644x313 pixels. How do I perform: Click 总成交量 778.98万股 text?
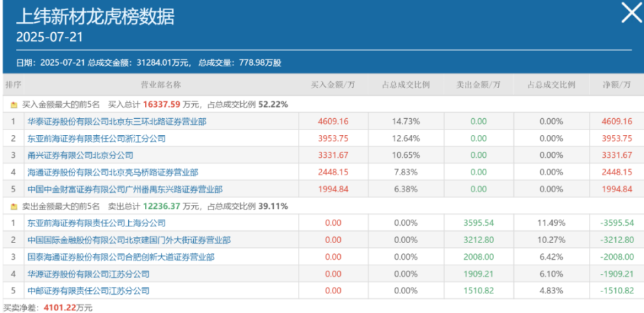240,63
